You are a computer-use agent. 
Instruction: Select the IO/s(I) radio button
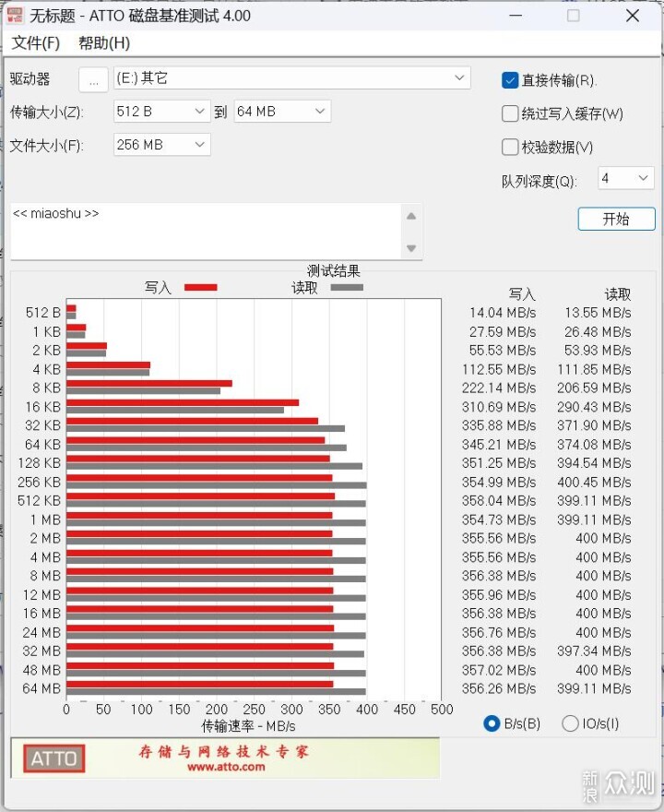[x=570, y=723]
